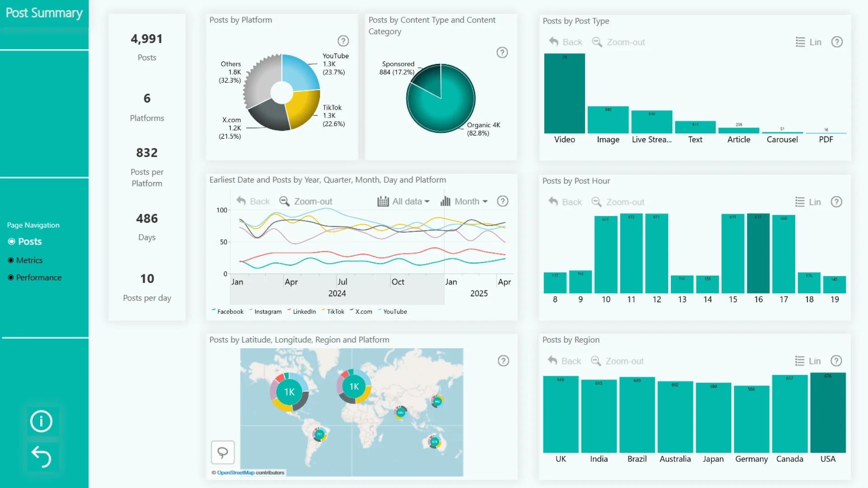
Task: Click the Canada bar in Posts by Region
Action: (790, 414)
